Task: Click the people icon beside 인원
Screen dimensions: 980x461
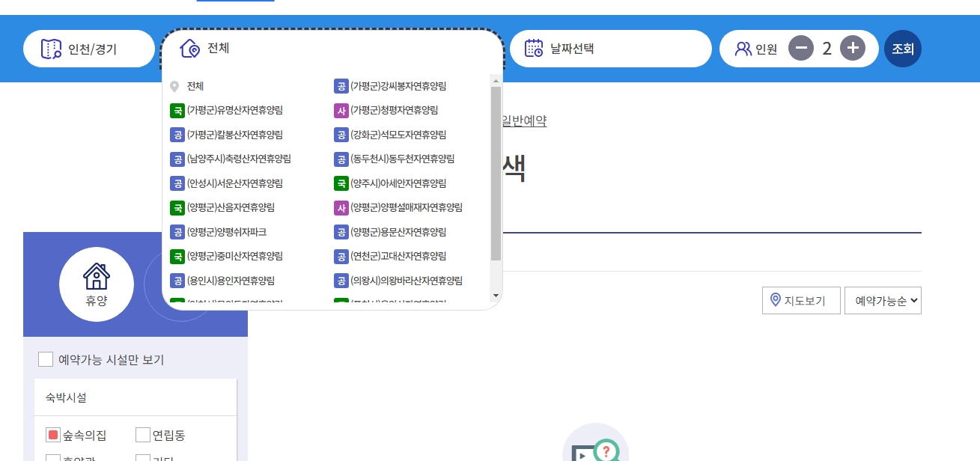Action: point(743,49)
